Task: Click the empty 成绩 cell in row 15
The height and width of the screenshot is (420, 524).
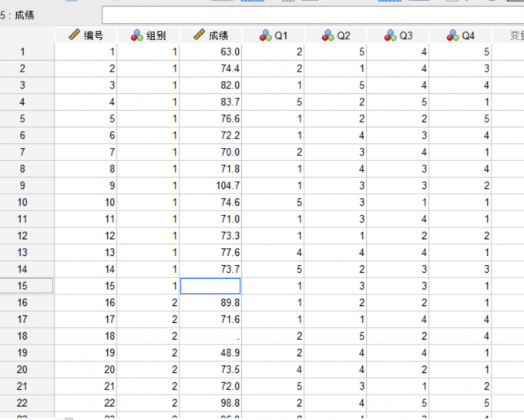Action: click(x=210, y=286)
